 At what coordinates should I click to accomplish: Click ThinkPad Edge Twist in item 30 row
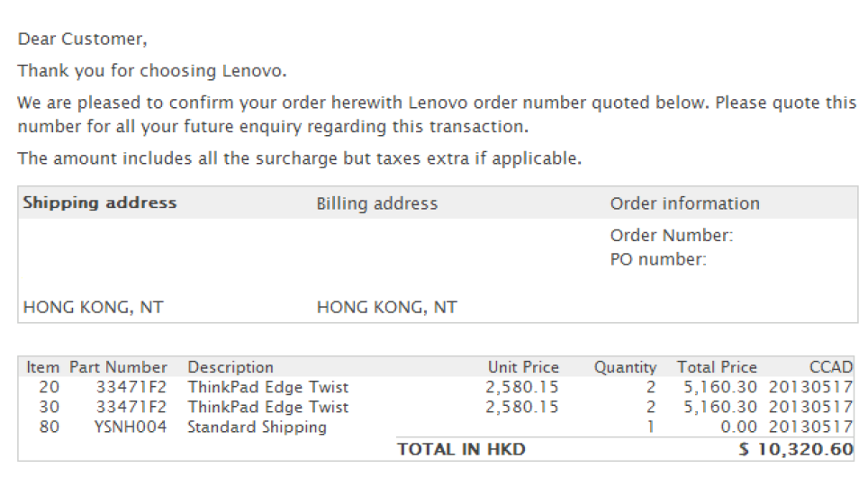point(267,407)
